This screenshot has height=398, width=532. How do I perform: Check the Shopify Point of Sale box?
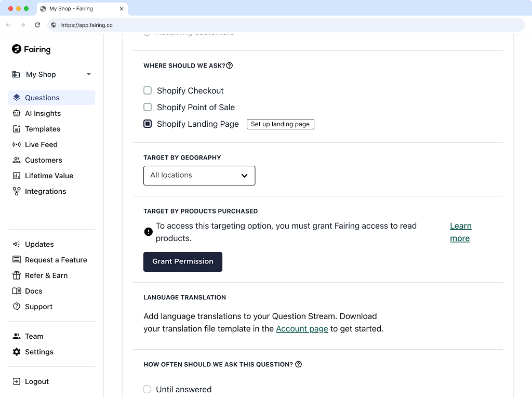pyautogui.click(x=148, y=107)
